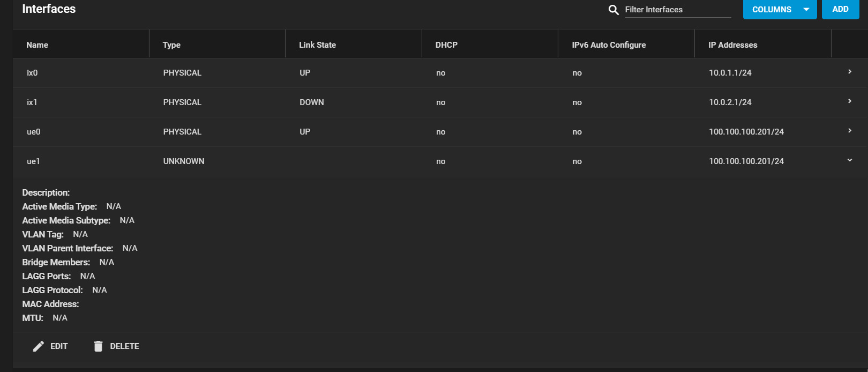Click the trash Delete icon

tap(98, 346)
